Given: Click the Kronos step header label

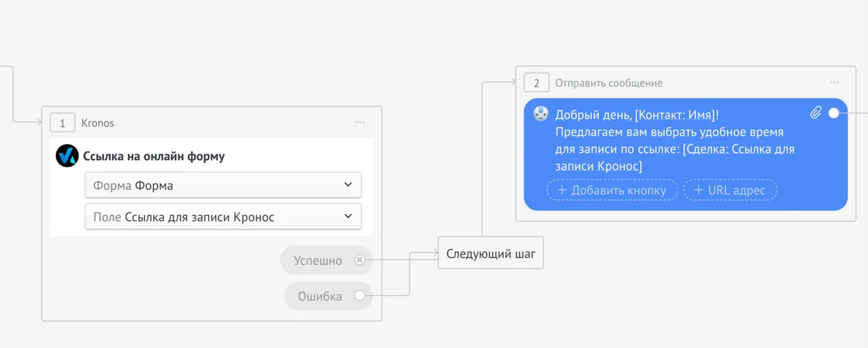Looking at the screenshot, I should (98, 123).
